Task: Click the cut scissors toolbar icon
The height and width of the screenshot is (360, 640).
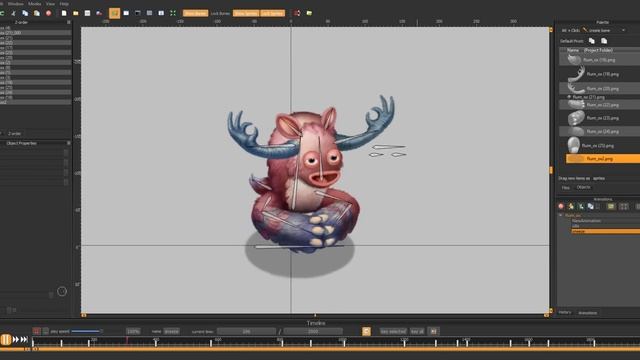Action: (x=13, y=13)
